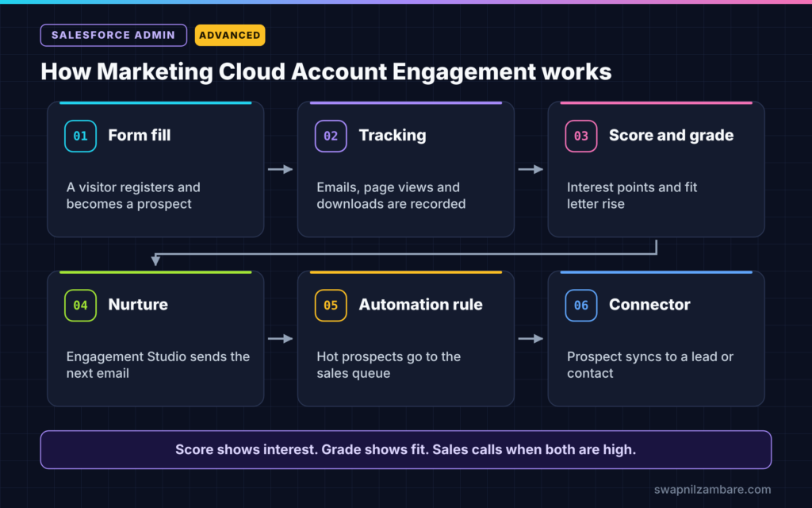Click the 02 step number icon
Image resolution: width=812 pixels, height=508 pixels.
pos(331,136)
